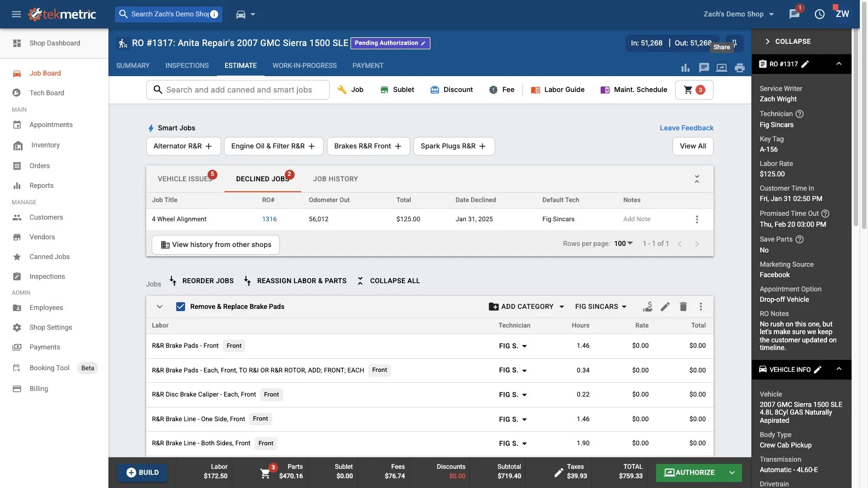The height and width of the screenshot is (488, 868).
Task: Switch to the PAYMENT tab
Action: [368, 66]
